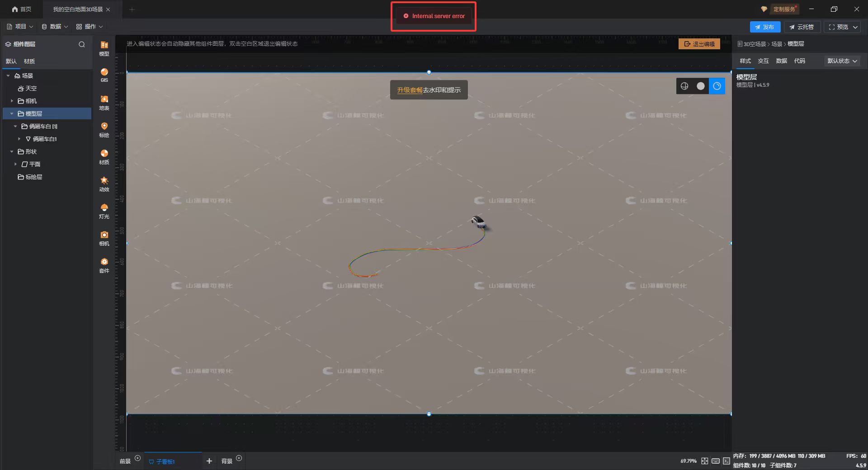Switch viewport to solid shading mode
The height and width of the screenshot is (470, 868).
(701, 86)
